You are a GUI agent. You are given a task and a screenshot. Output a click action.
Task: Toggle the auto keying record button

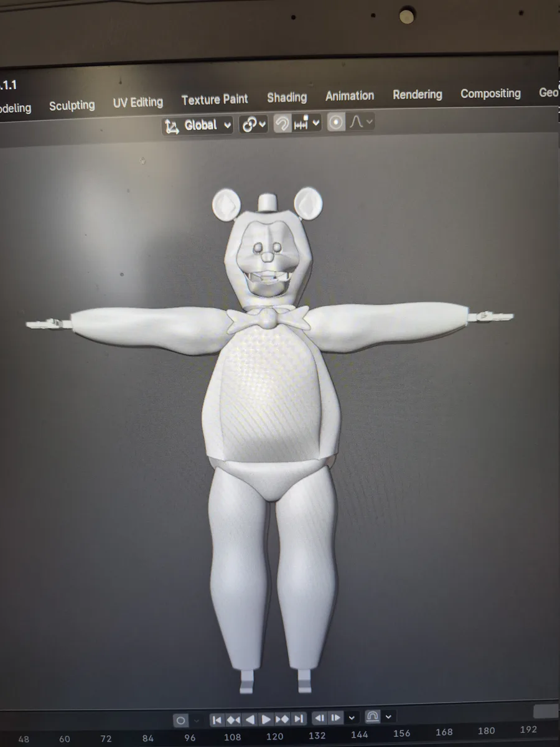181,720
